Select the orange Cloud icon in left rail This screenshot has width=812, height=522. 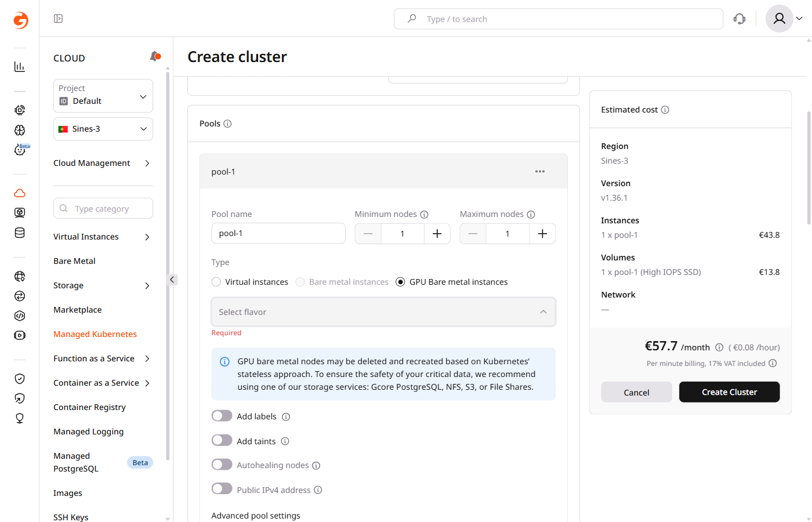tap(20, 193)
